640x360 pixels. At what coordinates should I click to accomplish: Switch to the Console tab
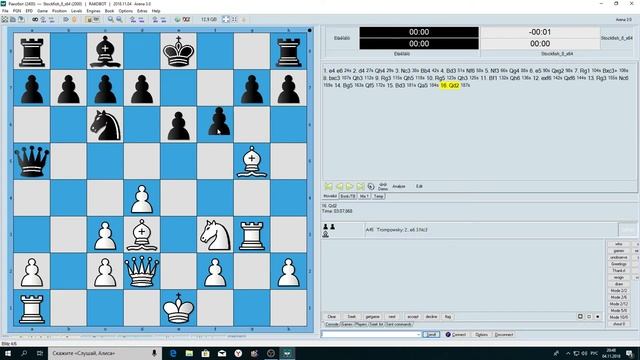[331, 324]
